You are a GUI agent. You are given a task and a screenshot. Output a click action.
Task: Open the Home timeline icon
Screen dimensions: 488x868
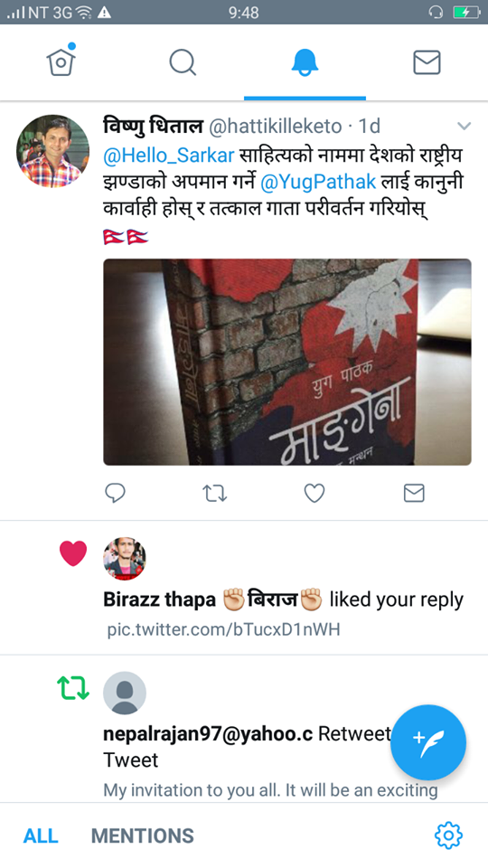pyautogui.click(x=61, y=61)
